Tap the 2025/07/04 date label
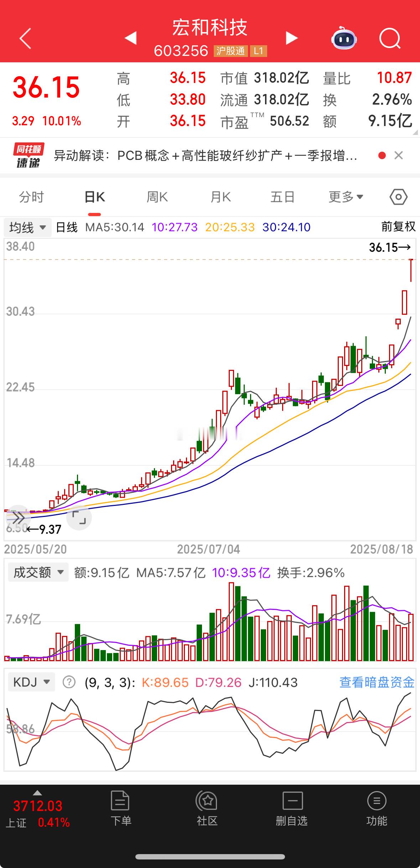This screenshot has height=868, width=420. [x=208, y=549]
